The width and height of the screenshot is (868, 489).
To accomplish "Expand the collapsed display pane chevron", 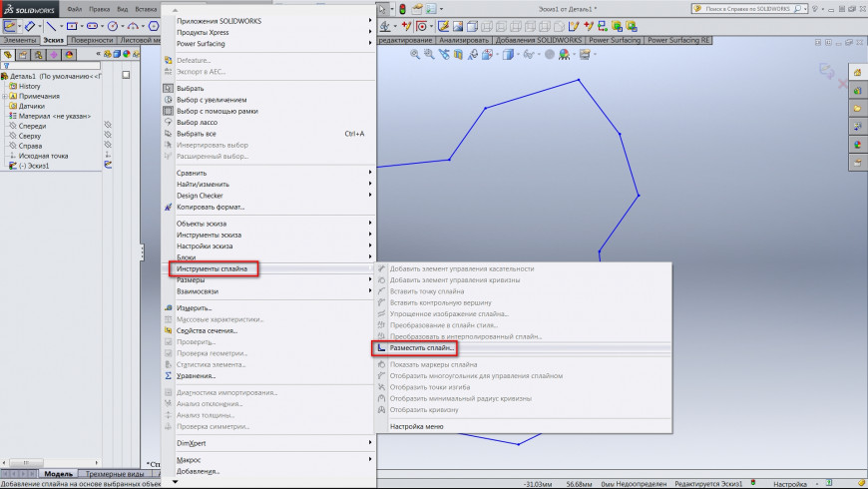I will (x=98, y=54).
